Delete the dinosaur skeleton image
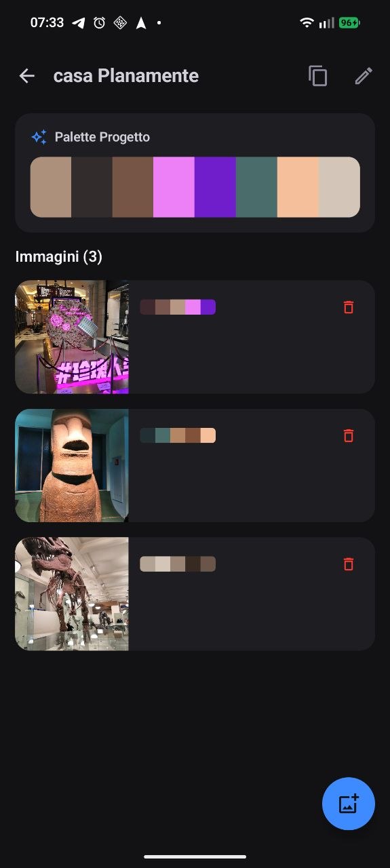This screenshot has height=868, width=390. point(349,564)
